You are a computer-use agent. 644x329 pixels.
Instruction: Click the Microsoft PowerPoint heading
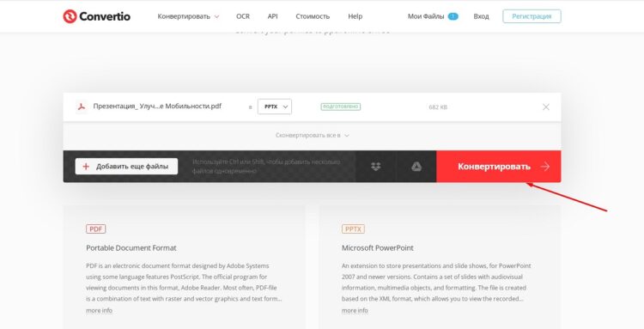(x=378, y=248)
